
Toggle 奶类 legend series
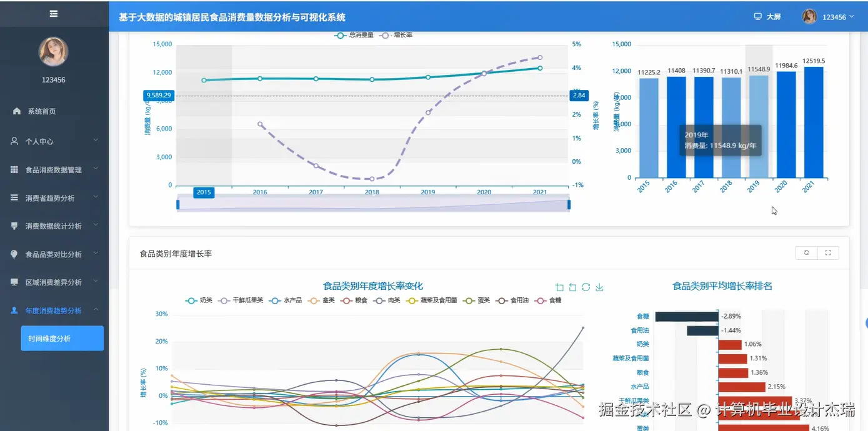199,300
